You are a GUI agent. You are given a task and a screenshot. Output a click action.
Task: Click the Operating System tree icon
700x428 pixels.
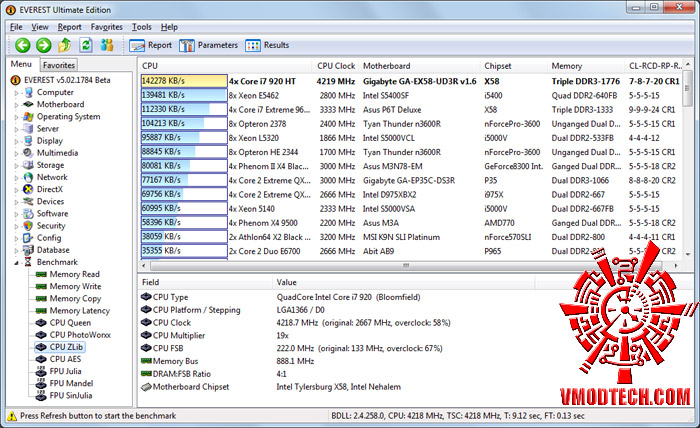point(28,116)
